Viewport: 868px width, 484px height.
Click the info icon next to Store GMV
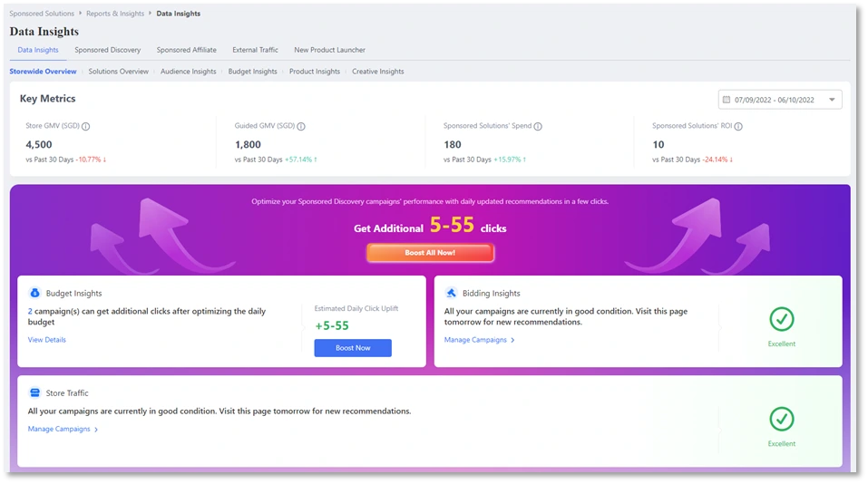(x=86, y=127)
